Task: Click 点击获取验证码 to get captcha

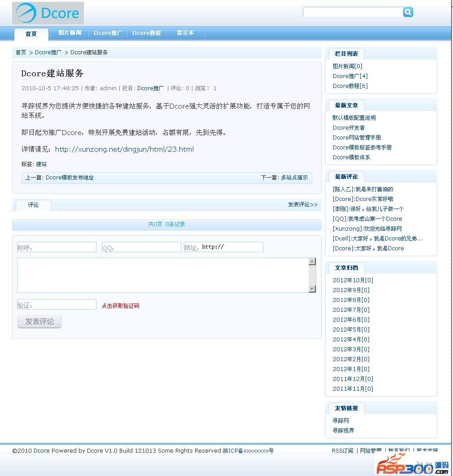Action: (x=121, y=306)
